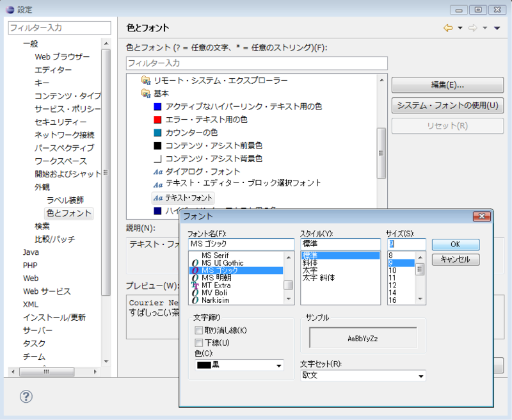
Task: Select XML in preference tree
Action: [x=31, y=304]
